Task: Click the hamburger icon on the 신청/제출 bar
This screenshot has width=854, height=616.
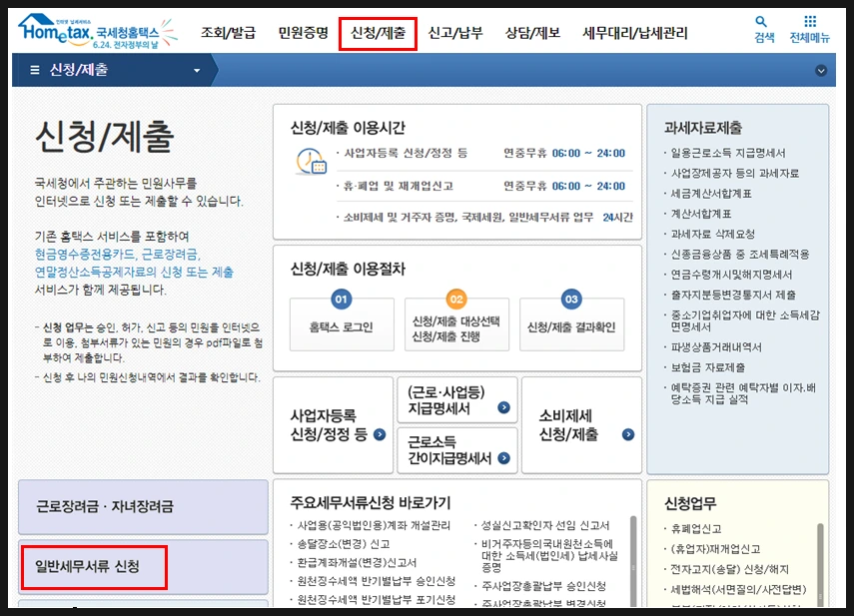Action: click(34, 70)
